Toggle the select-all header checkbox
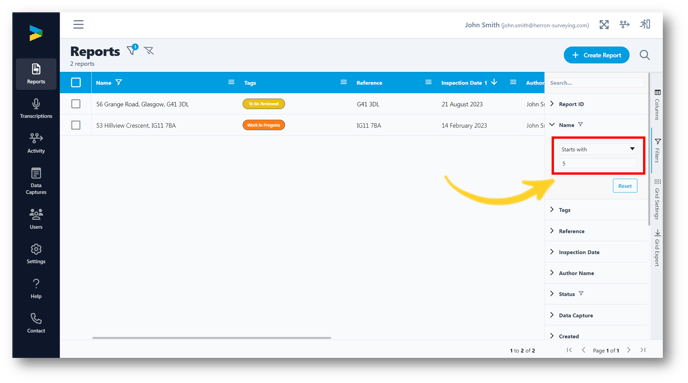The width and height of the screenshot is (688, 383). click(x=76, y=82)
